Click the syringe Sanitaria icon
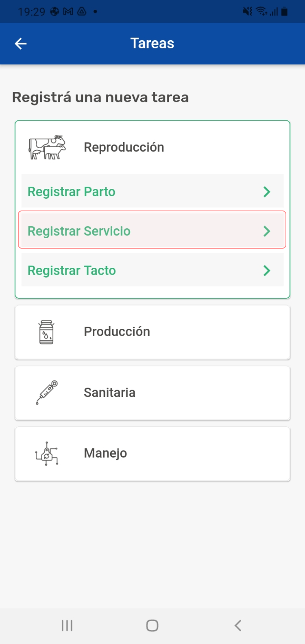 [47, 392]
